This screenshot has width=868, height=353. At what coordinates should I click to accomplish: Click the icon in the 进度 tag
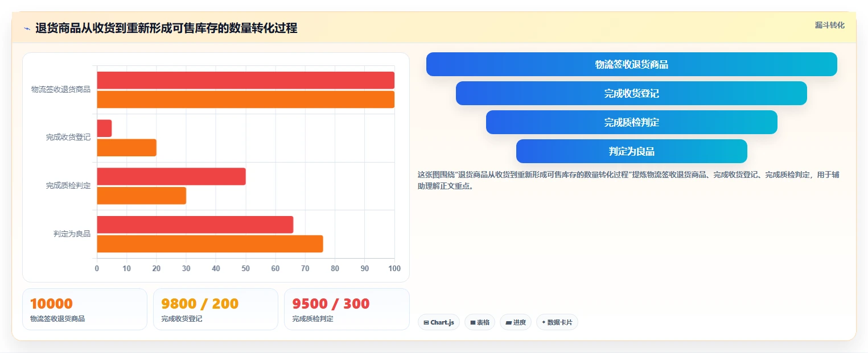(508, 322)
